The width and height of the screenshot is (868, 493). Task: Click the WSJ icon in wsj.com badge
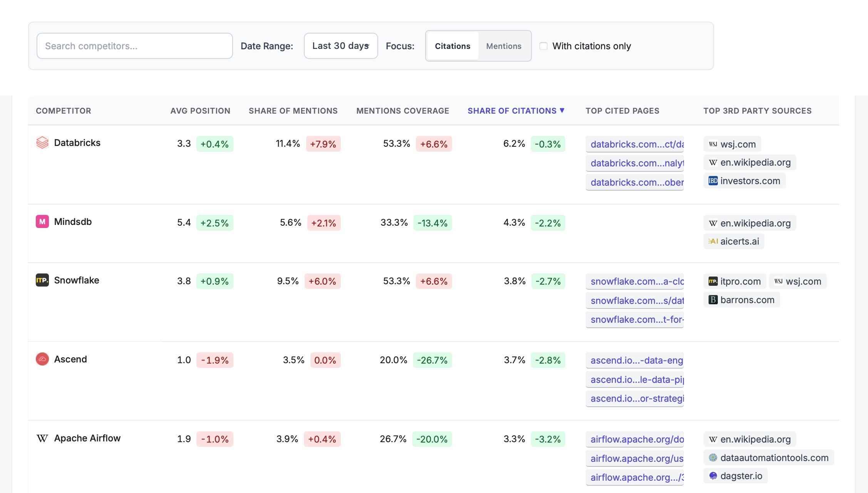coord(714,144)
